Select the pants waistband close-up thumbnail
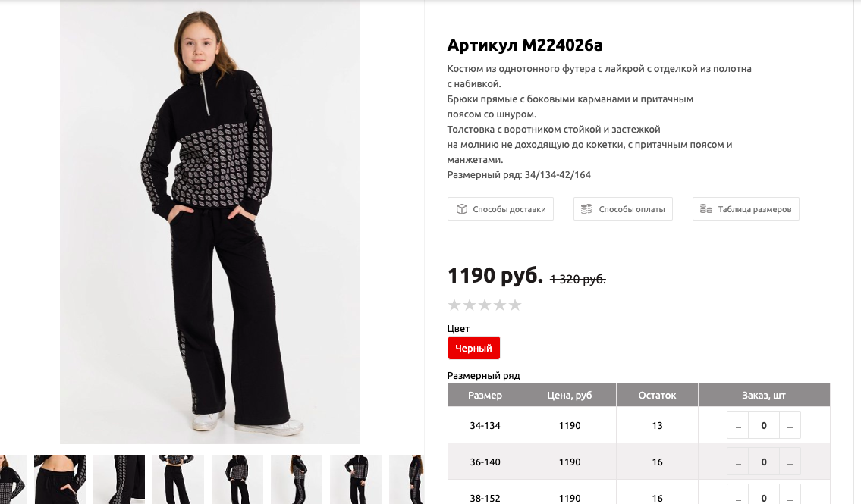The width and height of the screenshot is (861, 504). point(60,479)
